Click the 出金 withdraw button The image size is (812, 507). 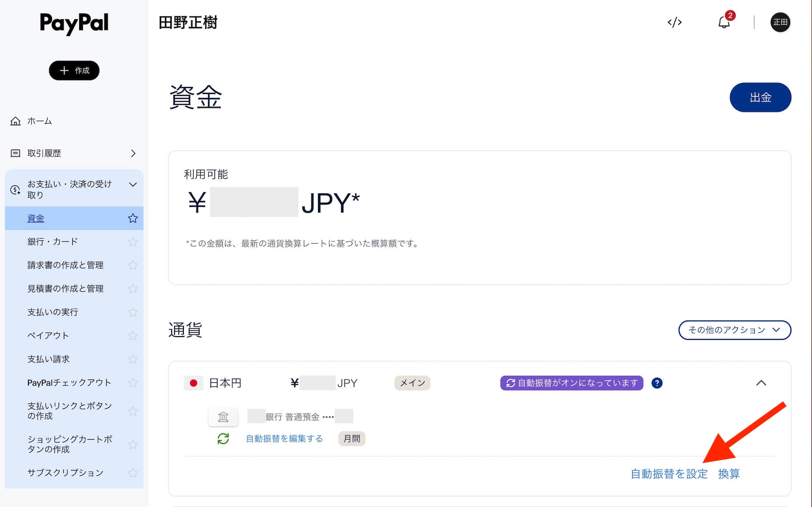click(x=760, y=97)
